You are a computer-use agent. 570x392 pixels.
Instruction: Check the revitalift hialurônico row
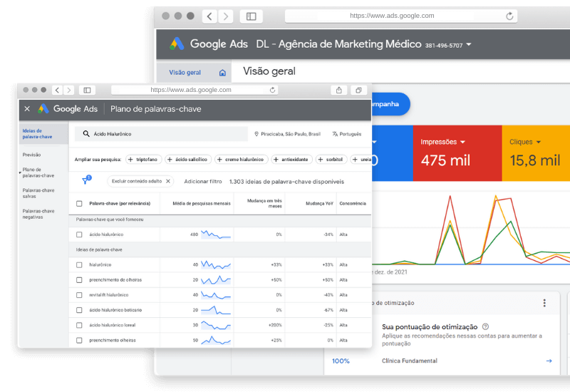(x=79, y=295)
